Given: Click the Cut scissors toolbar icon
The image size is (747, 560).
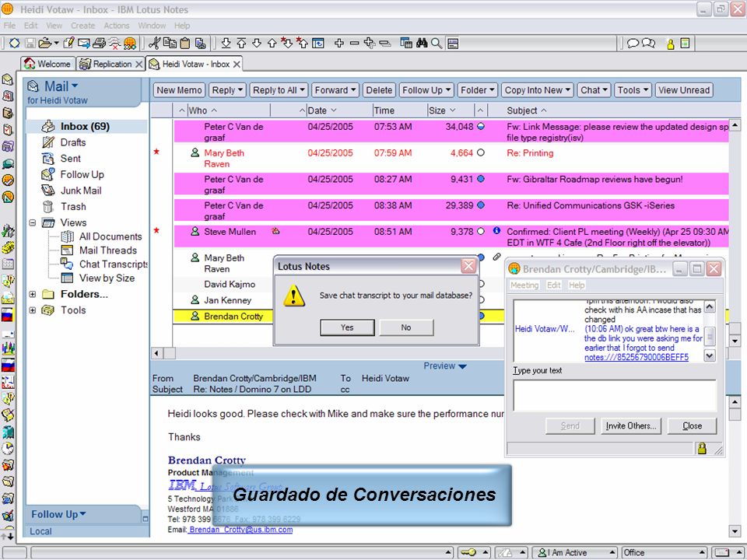Looking at the screenshot, I should click(x=154, y=44).
